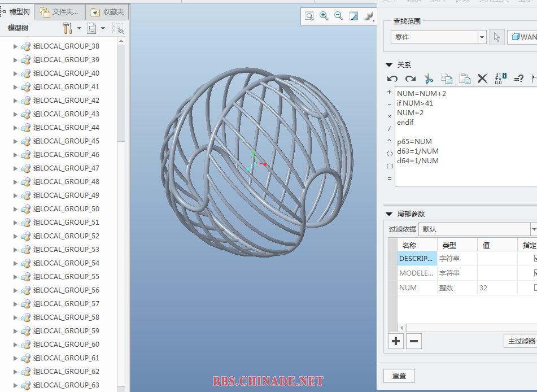This screenshot has width=537, height=392.
Task: Click the NUM parameter value field
Action: click(x=497, y=288)
